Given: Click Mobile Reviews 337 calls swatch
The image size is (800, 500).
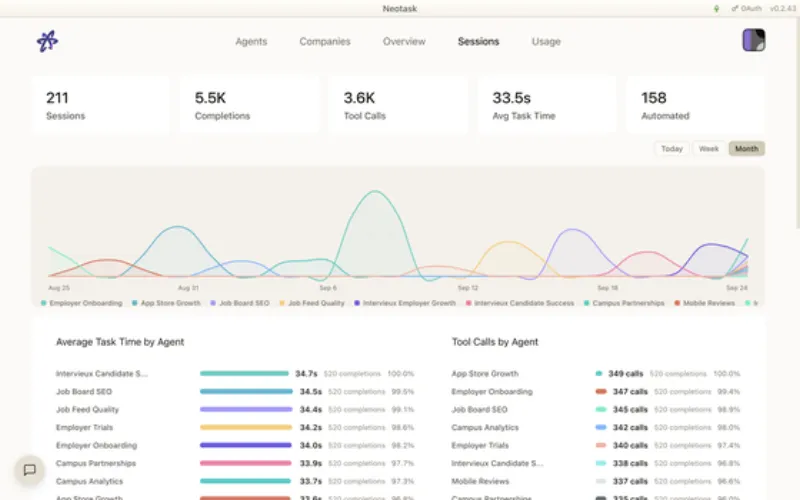Looking at the screenshot, I should (601, 481).
